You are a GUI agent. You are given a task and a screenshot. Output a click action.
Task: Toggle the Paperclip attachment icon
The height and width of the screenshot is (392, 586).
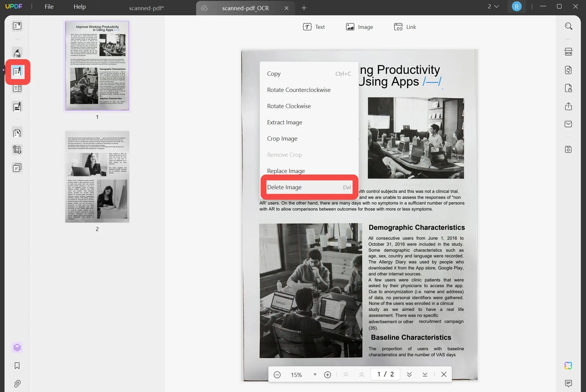(17, 383)
